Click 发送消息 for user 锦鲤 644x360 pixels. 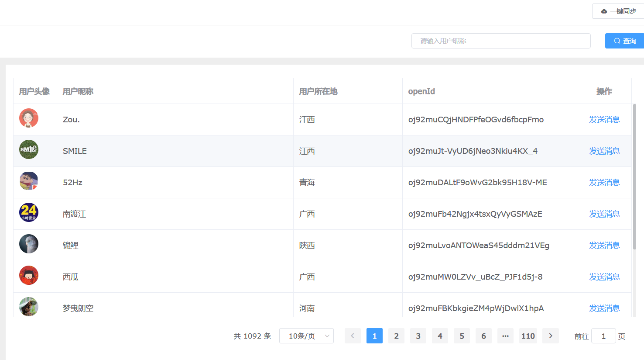tap(604, 246)
